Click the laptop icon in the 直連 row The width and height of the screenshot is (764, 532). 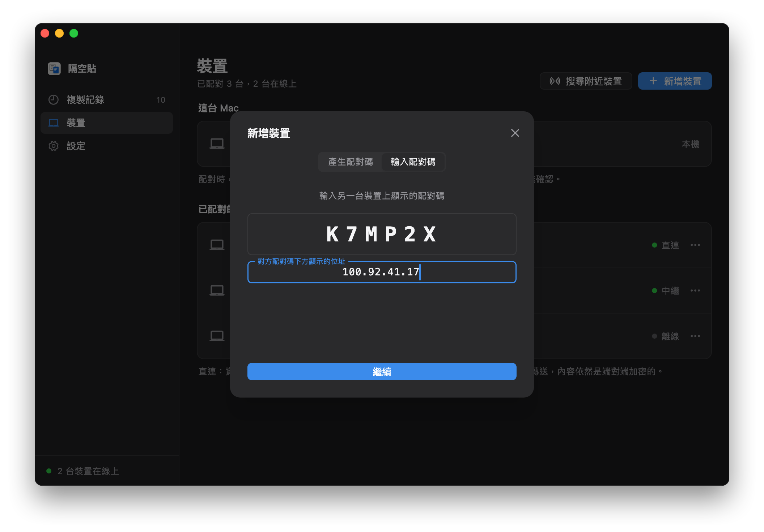217,245
